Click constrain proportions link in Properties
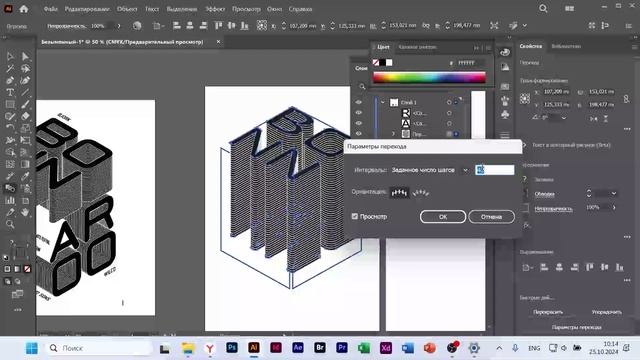This screenshot has width=640, height=360. tap(626, 98)
